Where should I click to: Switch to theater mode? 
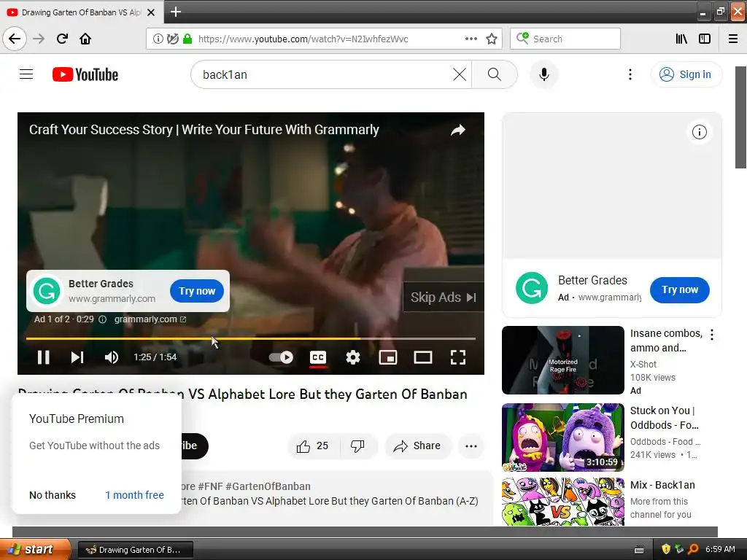tap(422, 357)
